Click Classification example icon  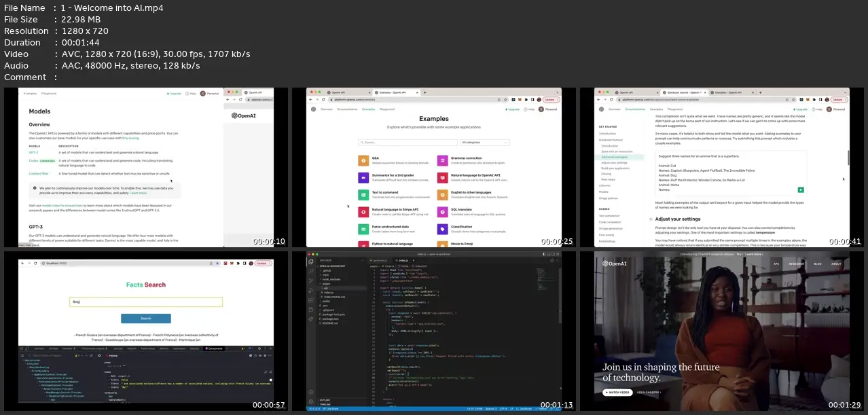pyautogui.click(x=442, y=229)
